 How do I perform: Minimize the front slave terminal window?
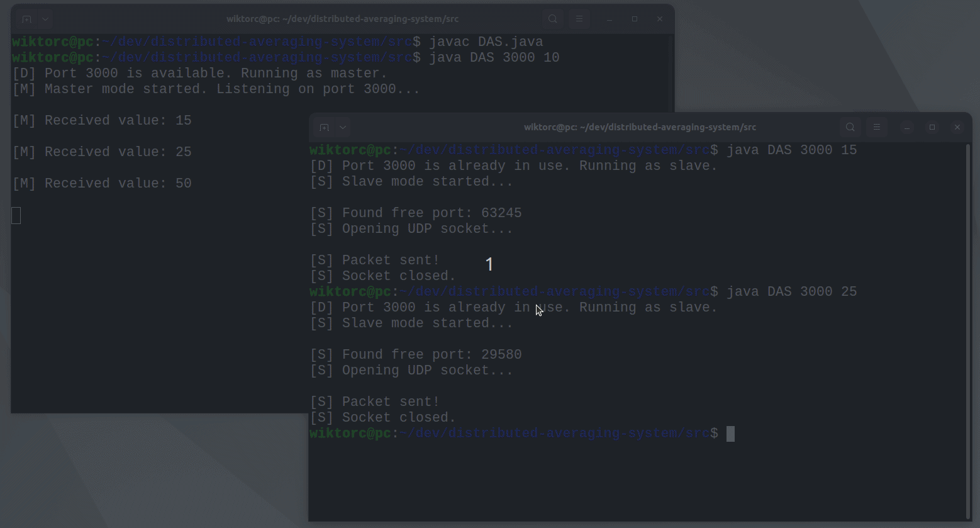click(907, 127)
